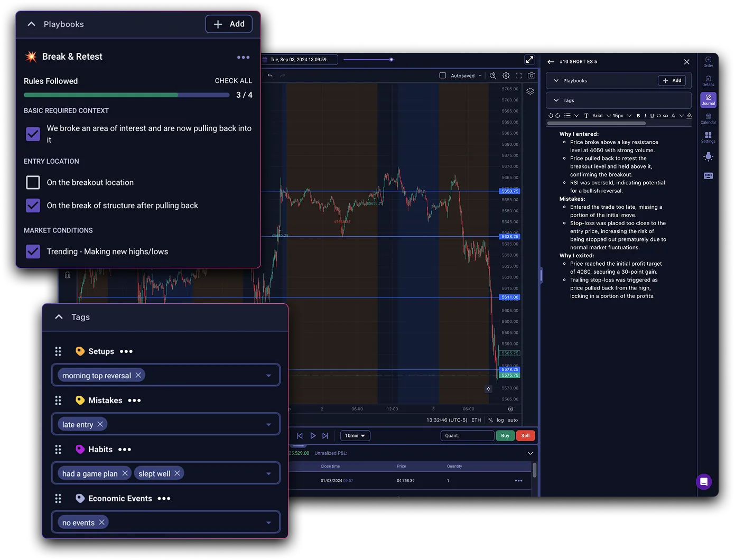Click the replay date field Tue, Sep 03

pyautogui.click(x=300, y=60)
